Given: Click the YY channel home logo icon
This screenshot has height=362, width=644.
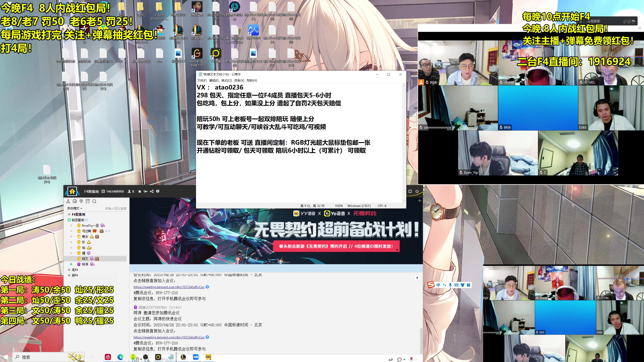Looking at the screenshot, I should pos(72,192).
